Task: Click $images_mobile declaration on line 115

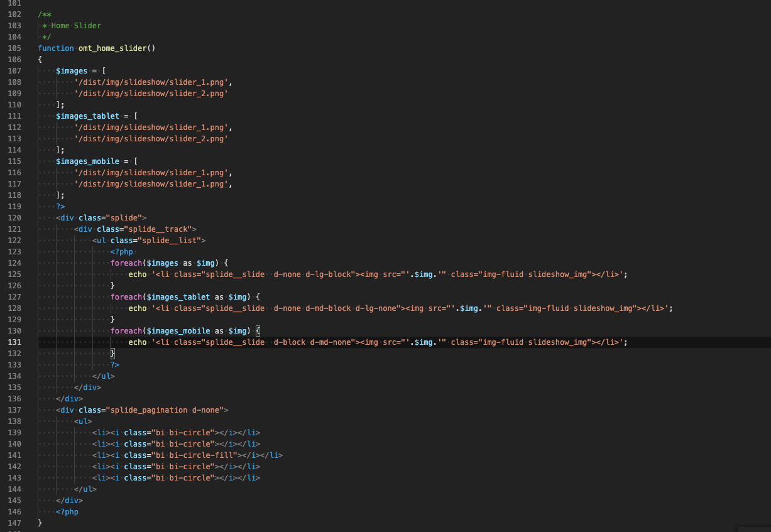Action: pos(87,161)
